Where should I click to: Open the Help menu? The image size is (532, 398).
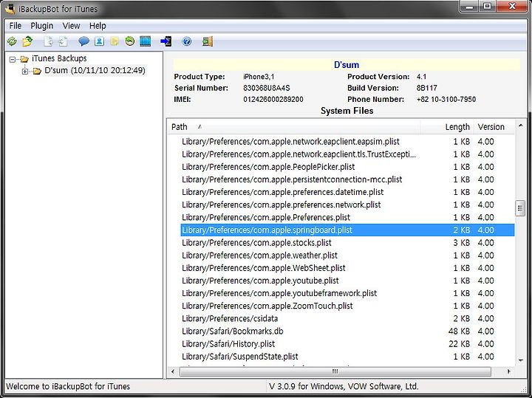98,26
